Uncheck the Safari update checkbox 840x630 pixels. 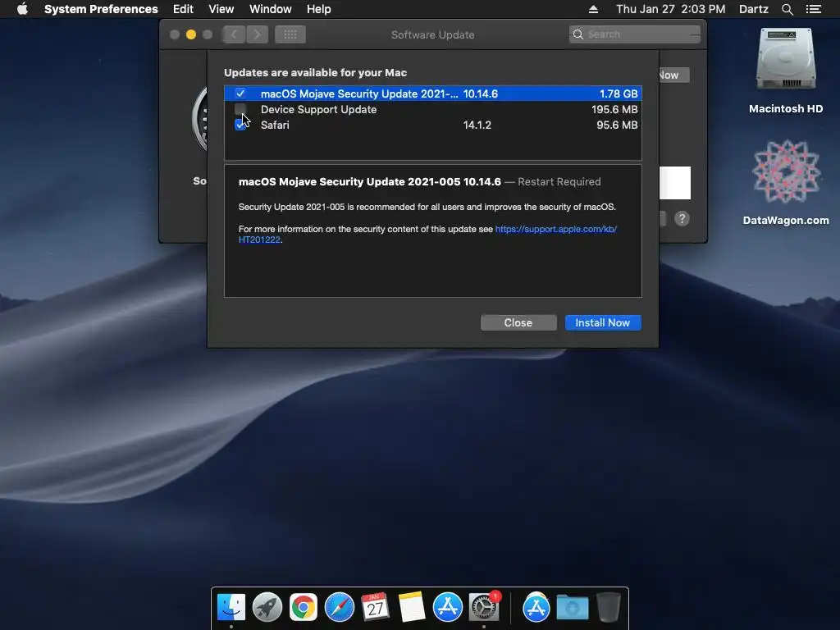pyautogui.click(x=240, y=125)
